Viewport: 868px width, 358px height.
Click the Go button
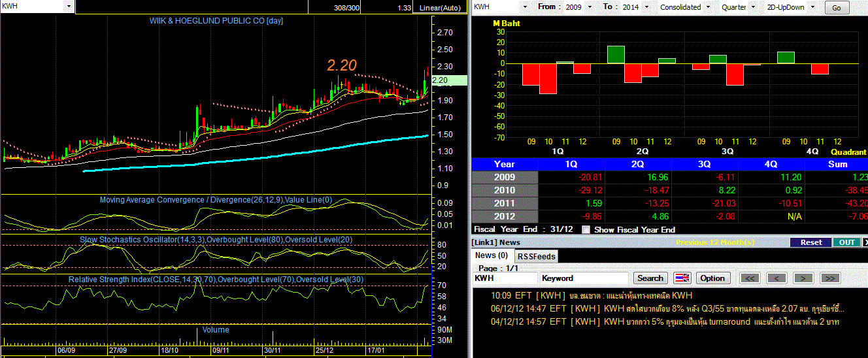click(x=837, y=8)
